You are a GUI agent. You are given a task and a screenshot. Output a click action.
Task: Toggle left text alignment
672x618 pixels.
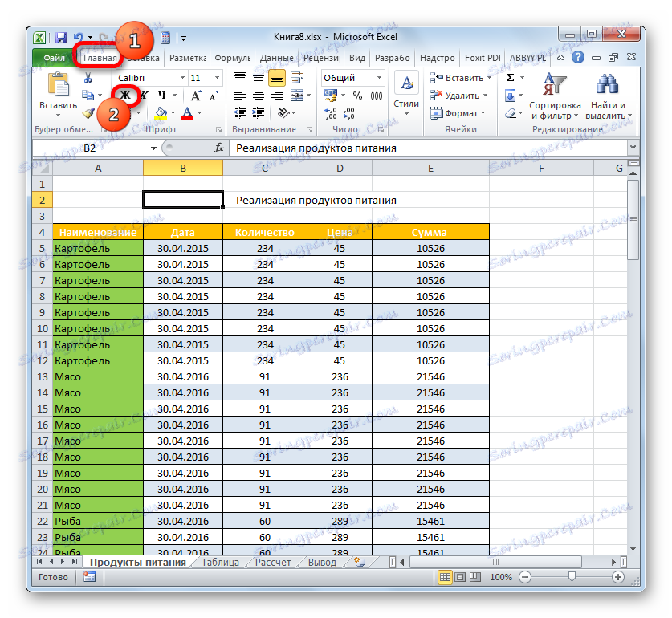pos(240,96)
